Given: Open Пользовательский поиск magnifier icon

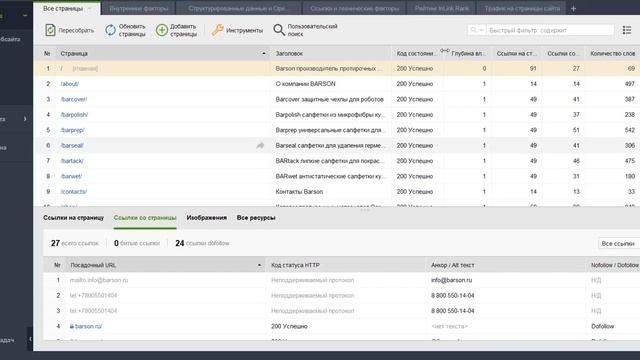Looking at the screenshot, I should [279, 30].
